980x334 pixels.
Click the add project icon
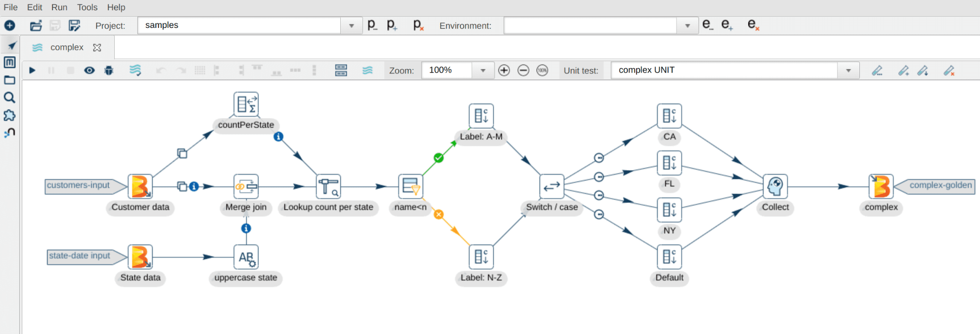(x=392, y=25)
